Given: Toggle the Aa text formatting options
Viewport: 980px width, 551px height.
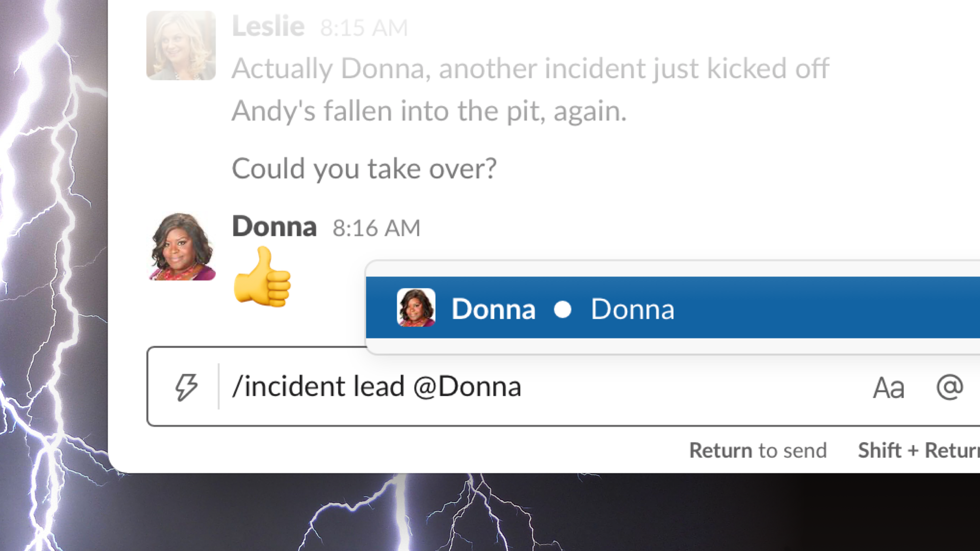Looking at the screenshot, I should [x=888, y=388].
